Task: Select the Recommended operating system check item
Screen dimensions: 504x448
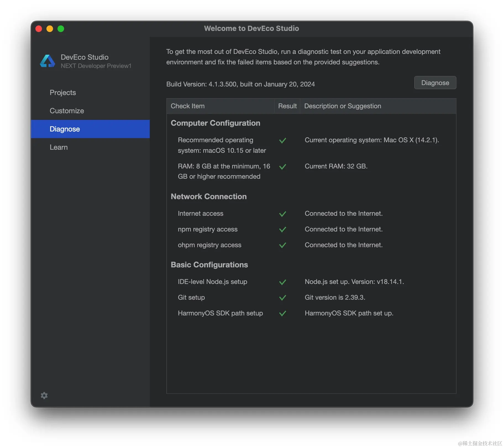Action: (222, 145)
